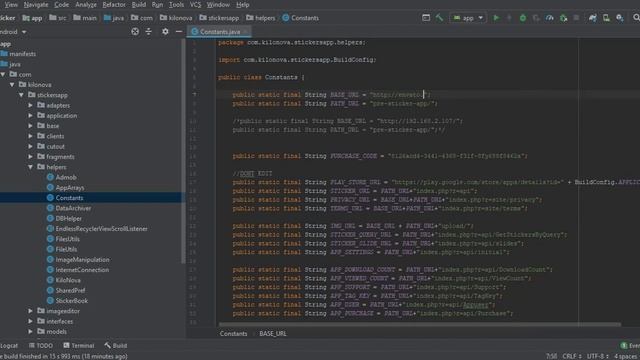
Task: Collapse the kilonova package arrow in tree
Action: (12, 84)
